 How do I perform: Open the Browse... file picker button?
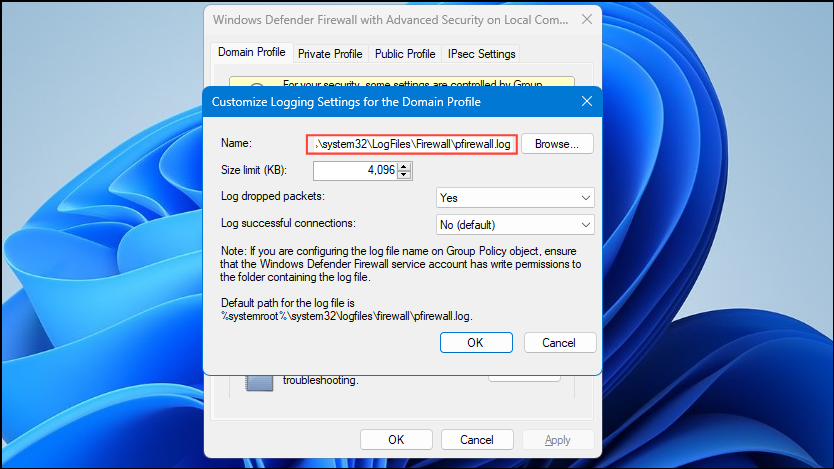coord(557,144)
